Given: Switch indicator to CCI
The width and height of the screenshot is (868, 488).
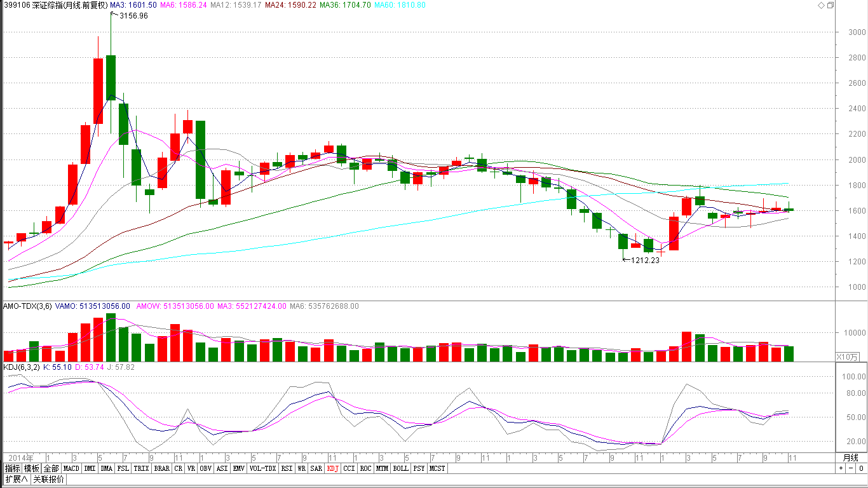Looking at the screenshot, I should click(349, 468).
